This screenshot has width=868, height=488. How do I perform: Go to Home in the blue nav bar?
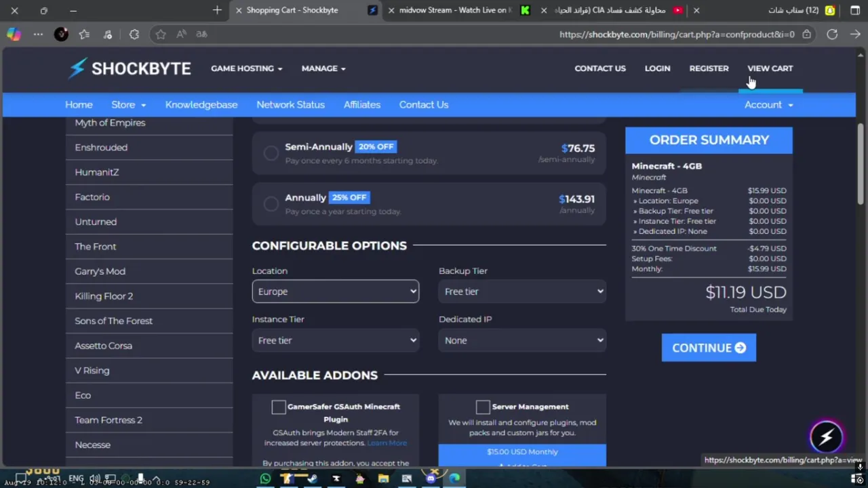coord(79,105)
